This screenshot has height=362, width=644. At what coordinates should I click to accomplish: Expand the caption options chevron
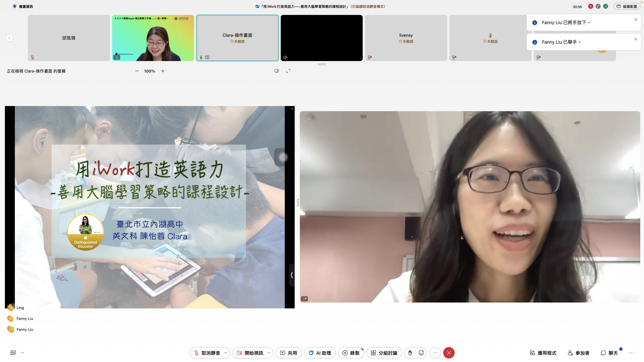coord(22,353)
